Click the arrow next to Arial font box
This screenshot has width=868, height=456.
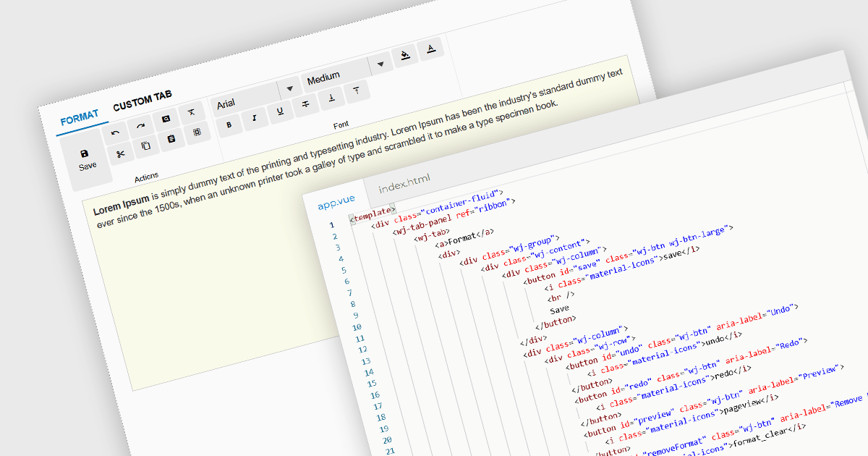click(x=290, y=89)
